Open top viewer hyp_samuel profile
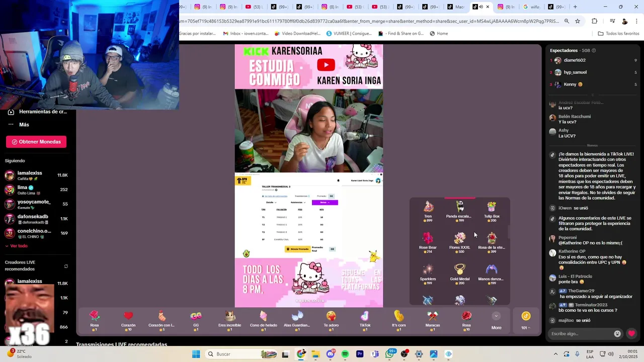 (593, 72)
